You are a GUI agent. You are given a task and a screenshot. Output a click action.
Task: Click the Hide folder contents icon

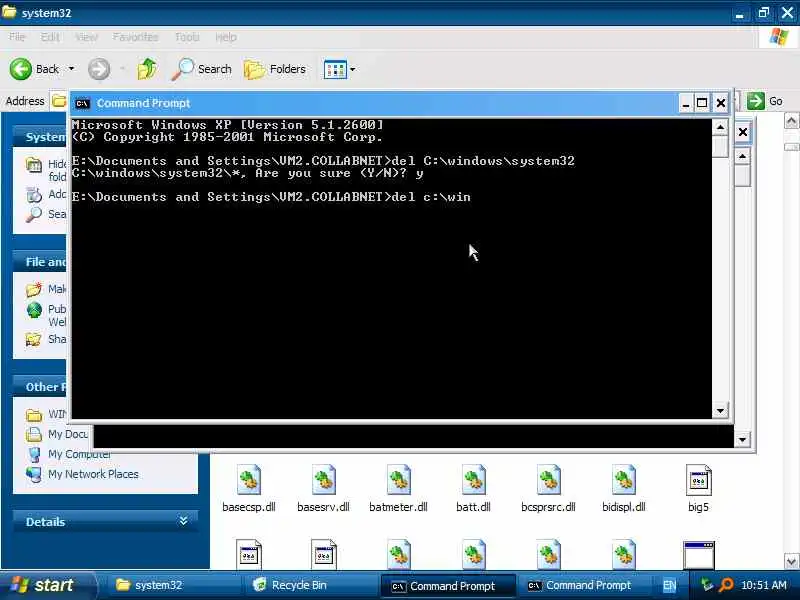[34, 164]
